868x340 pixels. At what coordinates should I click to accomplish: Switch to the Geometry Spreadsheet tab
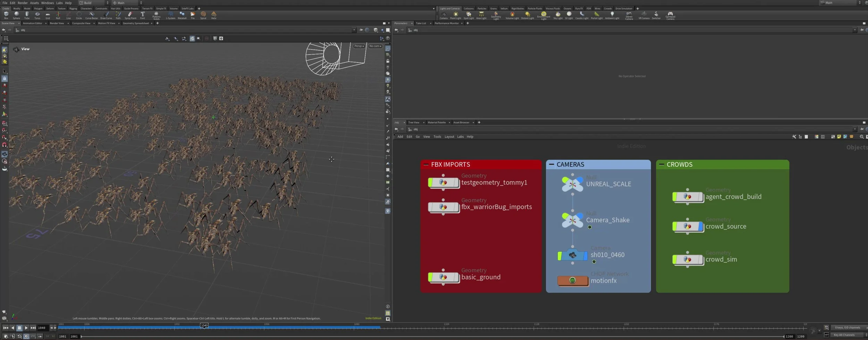pyautogui.click(x=136, y=23)
